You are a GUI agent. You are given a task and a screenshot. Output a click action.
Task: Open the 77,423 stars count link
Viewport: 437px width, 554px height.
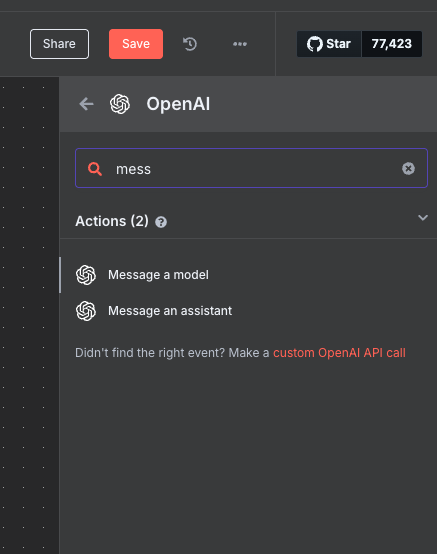[x=391, y=44]
